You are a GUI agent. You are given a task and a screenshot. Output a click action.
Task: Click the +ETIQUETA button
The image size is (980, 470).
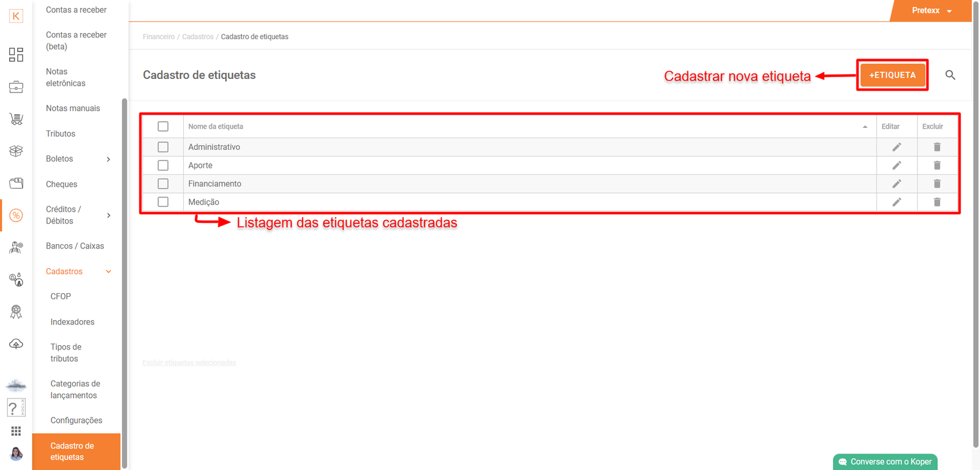[x=892, y=75]
